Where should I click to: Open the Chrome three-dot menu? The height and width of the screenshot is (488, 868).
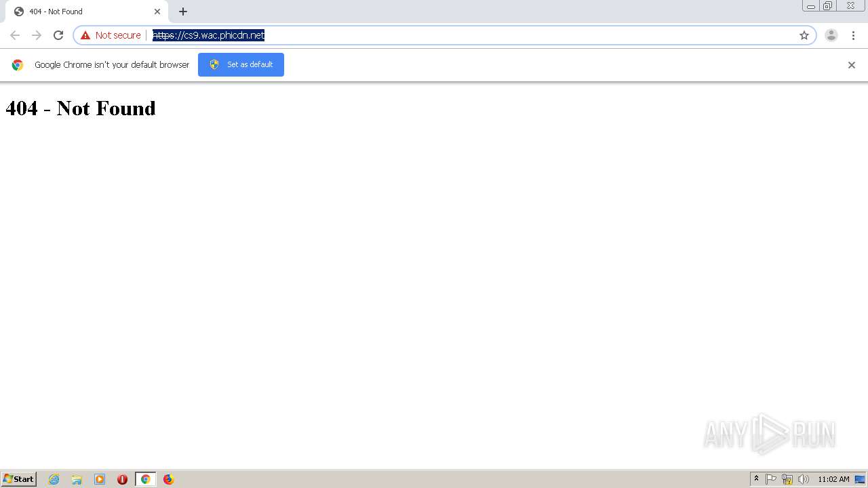click(853, 35)
